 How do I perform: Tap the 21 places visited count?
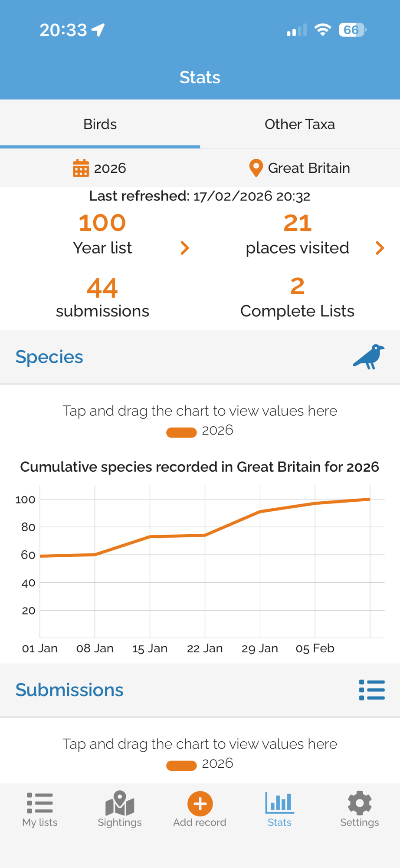pos(297,223)
